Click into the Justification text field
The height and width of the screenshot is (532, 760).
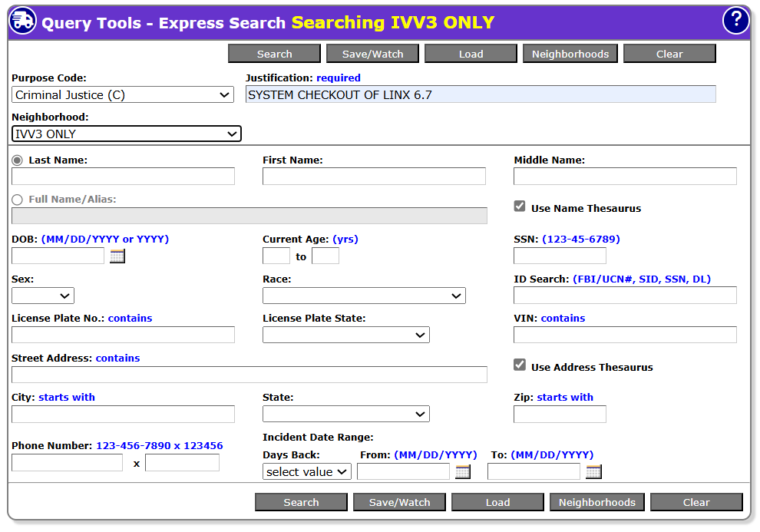click(481, 95)
